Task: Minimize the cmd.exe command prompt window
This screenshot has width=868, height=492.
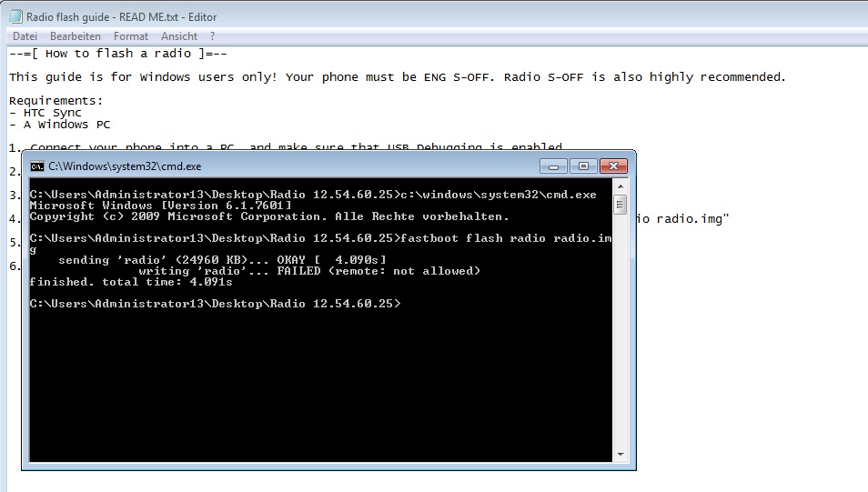Action: (x=553, y=166)
